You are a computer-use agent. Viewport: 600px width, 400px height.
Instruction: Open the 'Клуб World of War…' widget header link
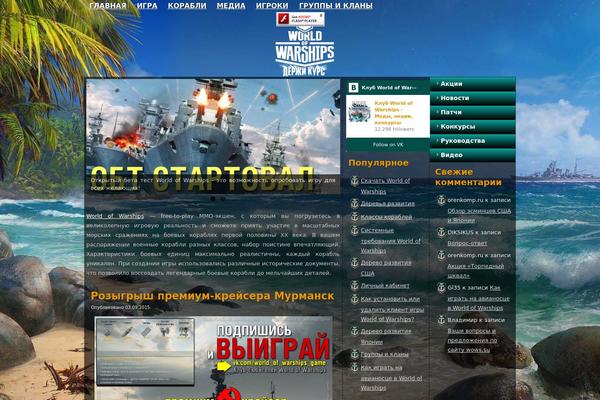coord(389,88)
